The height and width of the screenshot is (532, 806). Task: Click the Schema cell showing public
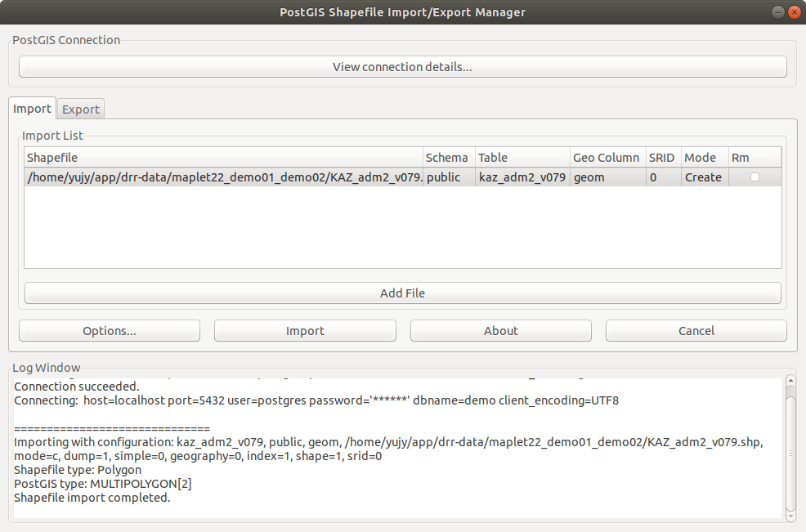pyautogui.click(x=448, y=177)
